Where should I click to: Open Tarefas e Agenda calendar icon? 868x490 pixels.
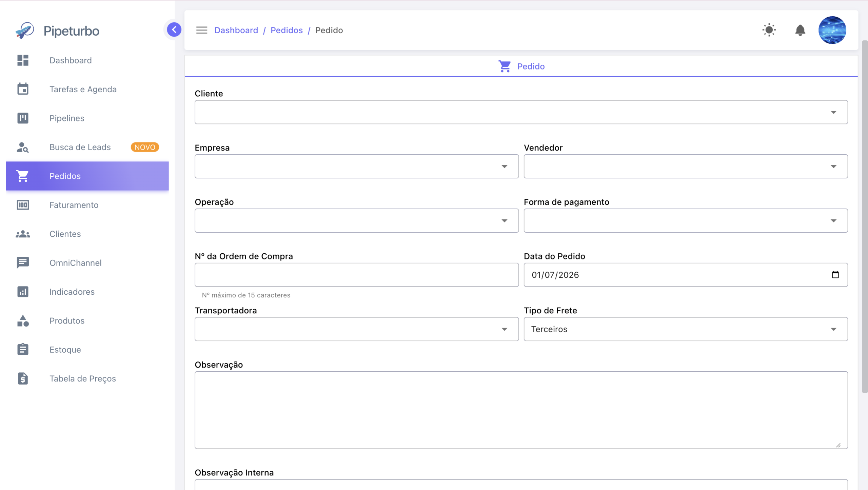[x=23, y=89]
